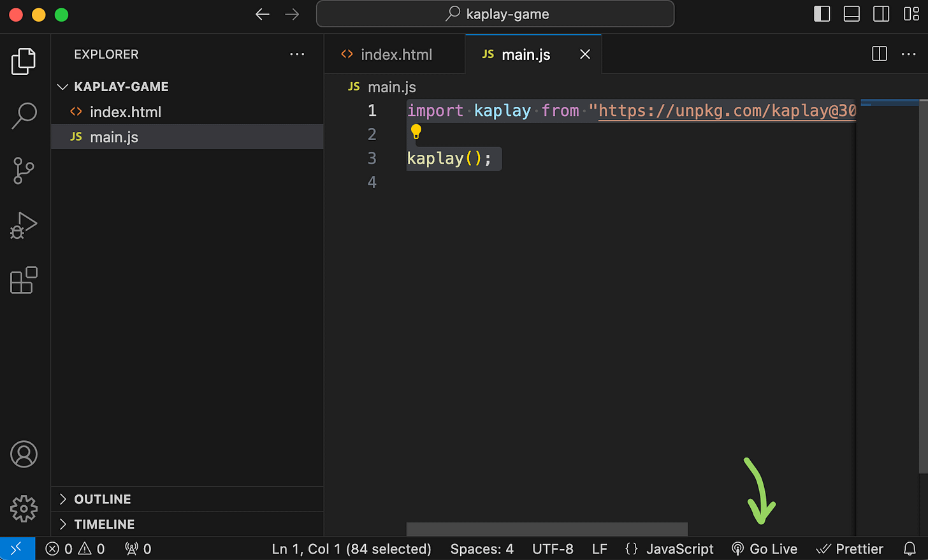The height and width of the screenshot is (560, 928).
Task: Click Ln 1, Col 1 go-to-line indicator
Action: [x=351, y=549]
